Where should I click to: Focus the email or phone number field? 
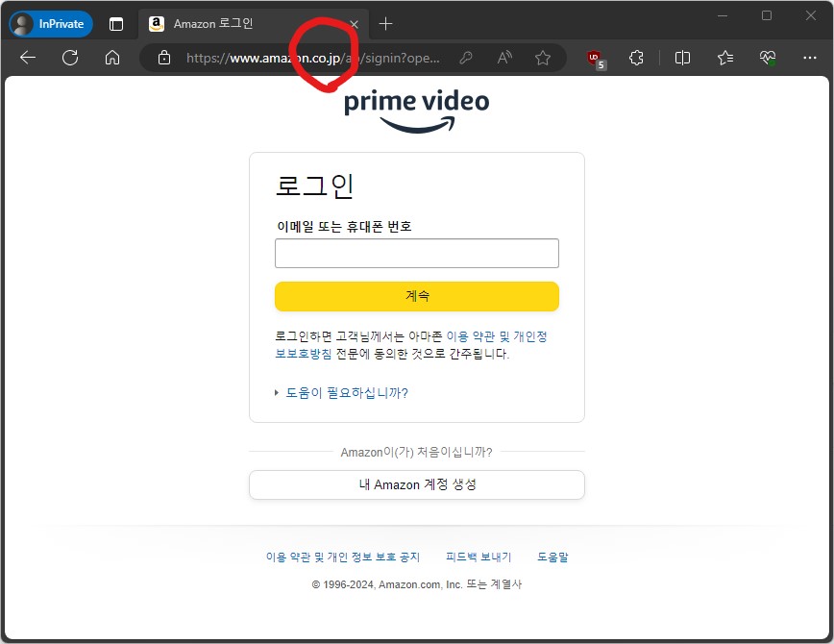click(x=417, y=254)
